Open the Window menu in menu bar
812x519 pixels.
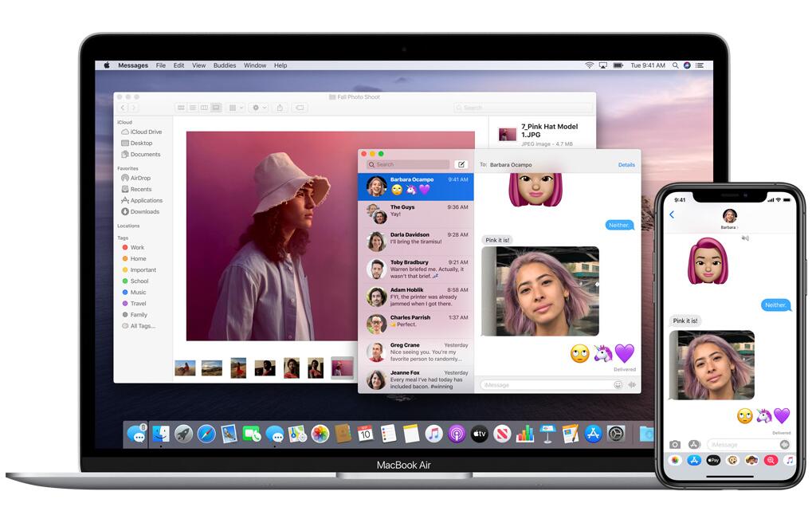click(254, 65)
